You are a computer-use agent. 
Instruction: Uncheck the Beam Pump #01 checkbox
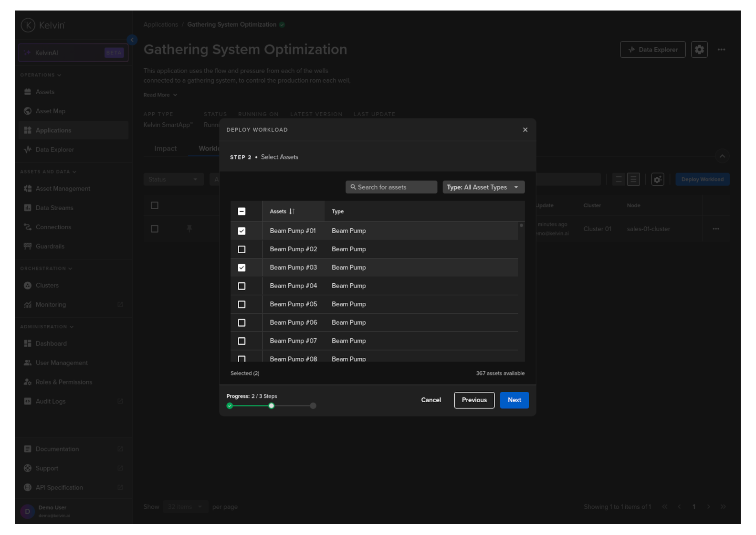[241, 231]
